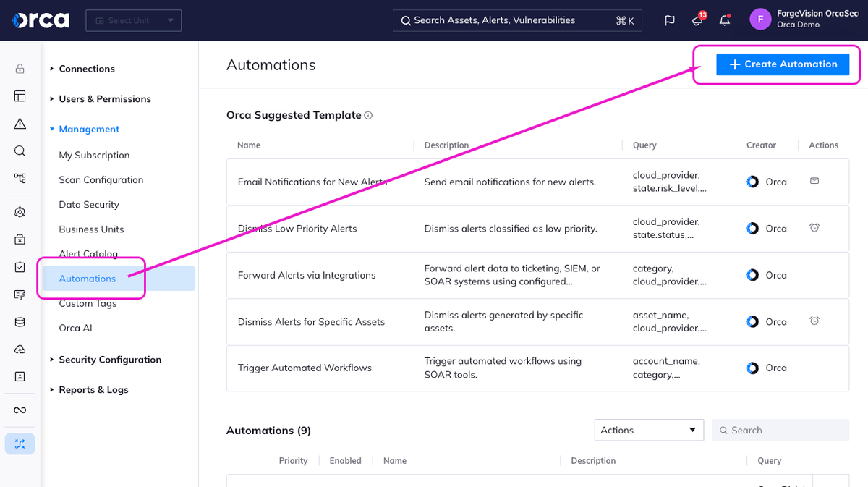Image resolution: width=868 pixels, height=487 pixels.
Task: Click the Enabled column header
Action: tap(345, 461)
